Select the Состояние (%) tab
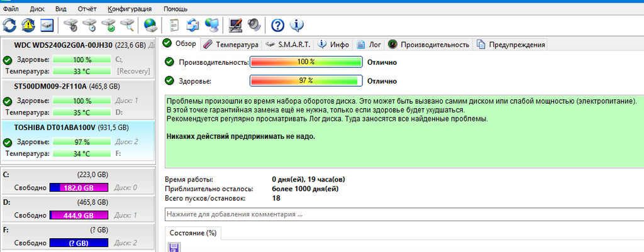Image resolution: width=644 pixels, height=252 pixels. (x=193, y=233)
